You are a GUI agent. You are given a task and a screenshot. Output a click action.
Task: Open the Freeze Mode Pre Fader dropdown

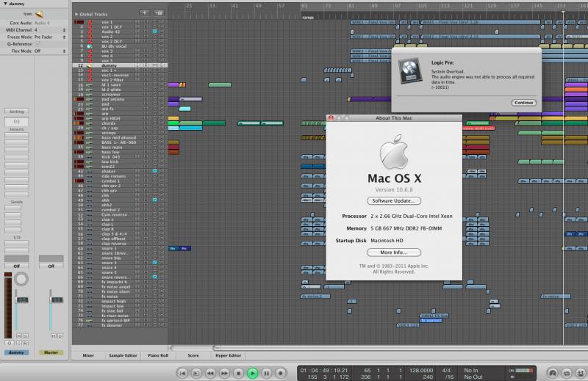click(49, 37)
